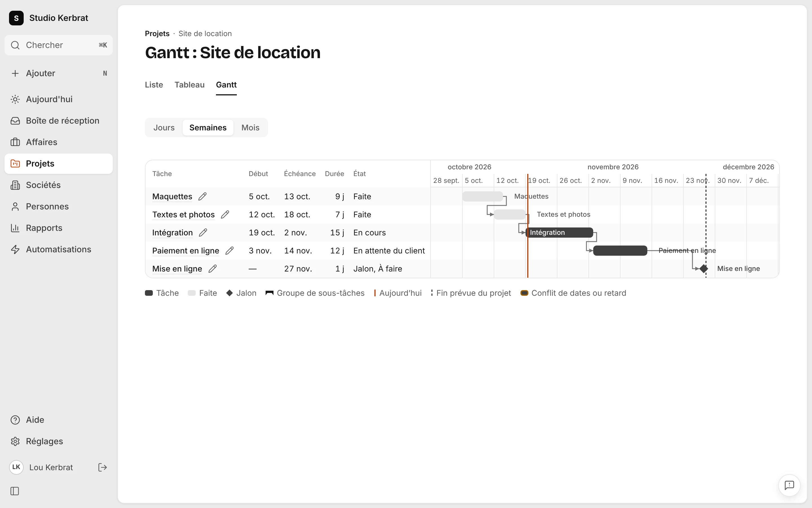This screenshot has height=508, width=812.
Task: Open Aujourd'hui in the sidebar
Action: [x=58, y=99]
